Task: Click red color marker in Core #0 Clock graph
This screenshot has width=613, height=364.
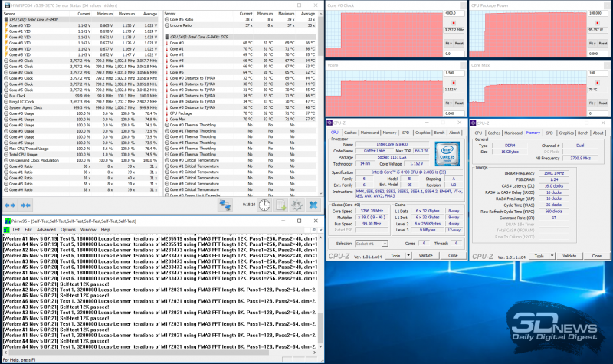Action: pyautogui.click(x=454, y=23)
